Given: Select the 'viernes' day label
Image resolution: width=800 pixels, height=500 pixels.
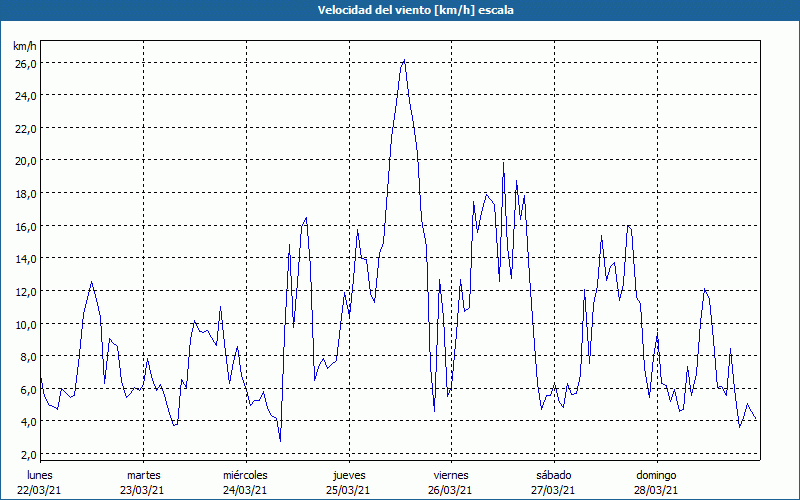Looking at the screenshot, I should (x=451, y=475).
